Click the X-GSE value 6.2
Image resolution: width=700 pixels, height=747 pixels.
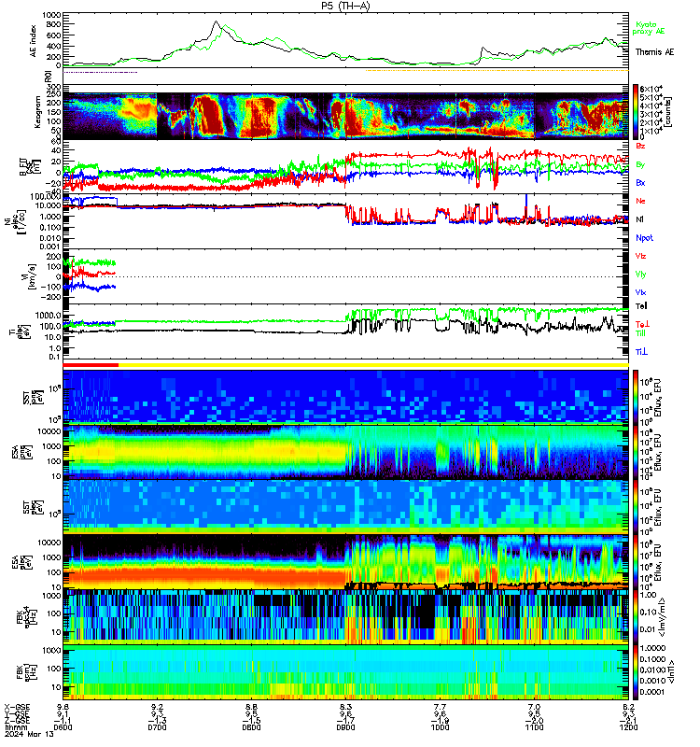(628, 708)
